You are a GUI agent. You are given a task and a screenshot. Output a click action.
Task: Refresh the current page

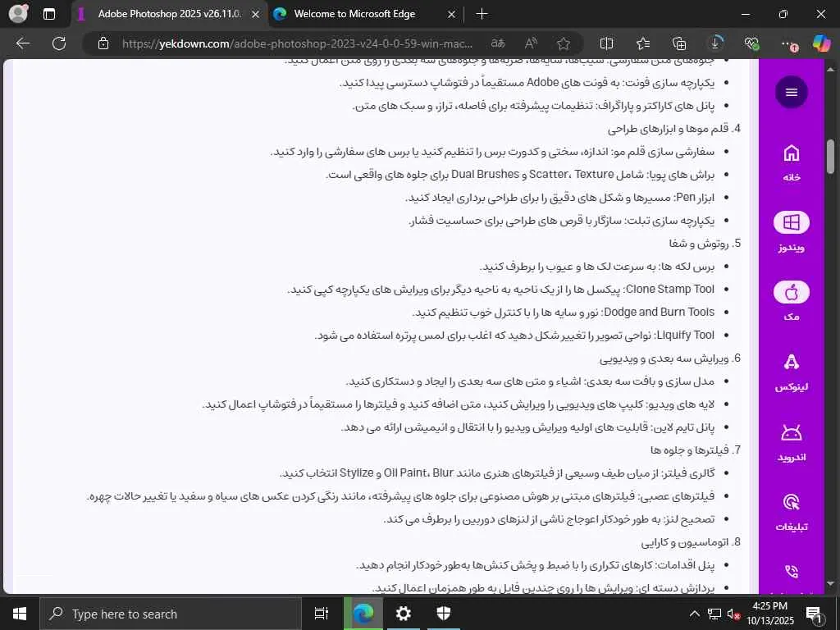click(x=59, y=43)
